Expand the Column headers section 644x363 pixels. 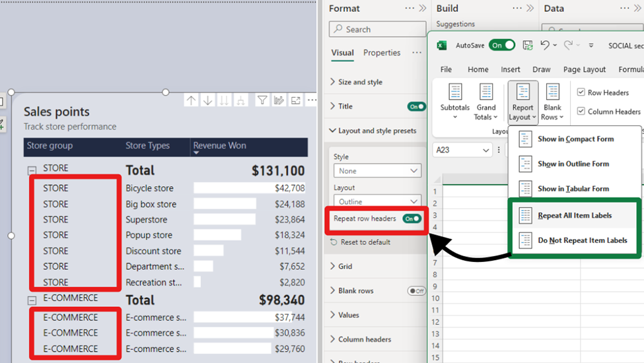click(361, 339)
